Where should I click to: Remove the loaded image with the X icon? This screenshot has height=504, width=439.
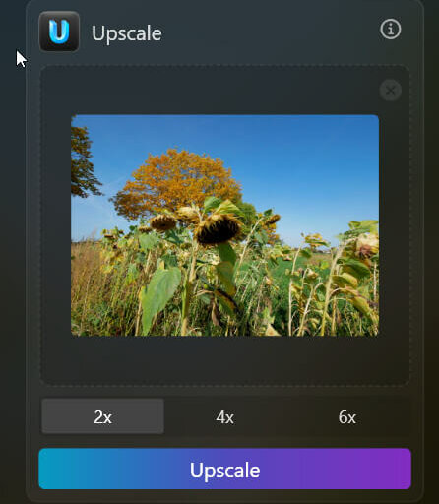click(x=390, y=91)
